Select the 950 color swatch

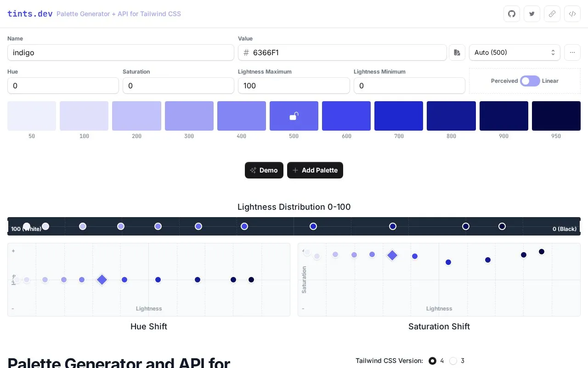(556, 116)
